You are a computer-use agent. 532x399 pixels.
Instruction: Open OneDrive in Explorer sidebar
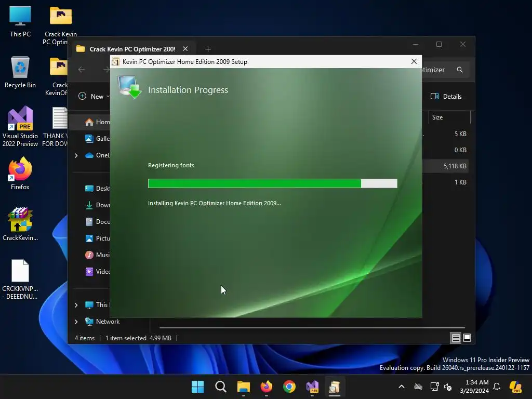coord(97,155)
